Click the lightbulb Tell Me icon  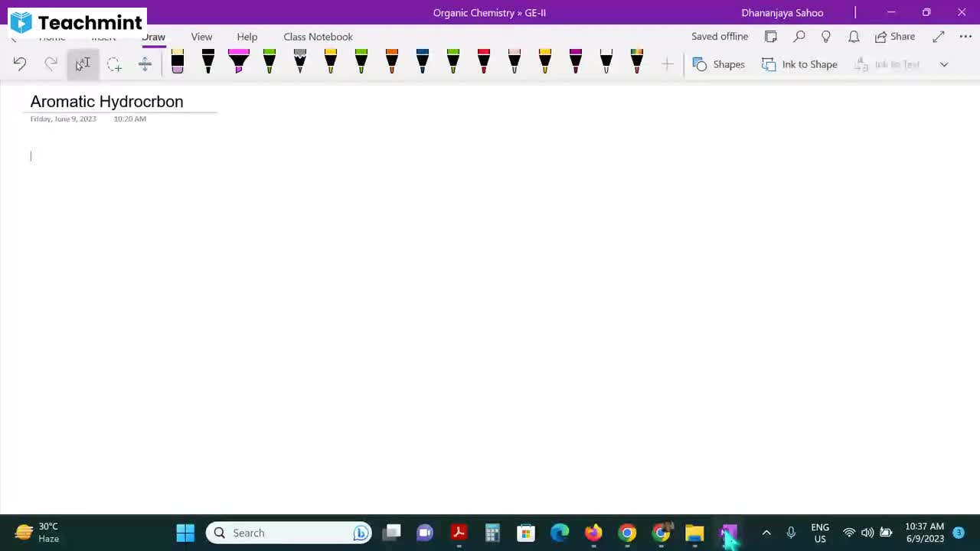point(826,37)
